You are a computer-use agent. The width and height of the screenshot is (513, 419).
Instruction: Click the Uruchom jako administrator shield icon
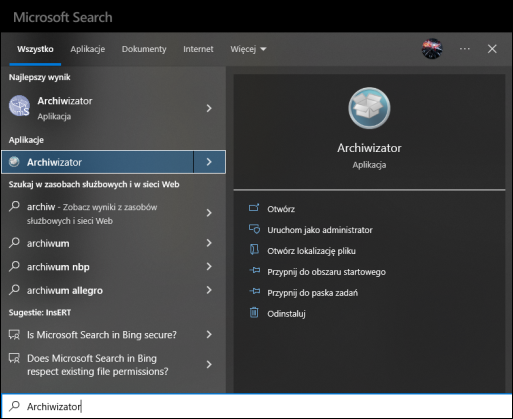click(x=254, y=229)
